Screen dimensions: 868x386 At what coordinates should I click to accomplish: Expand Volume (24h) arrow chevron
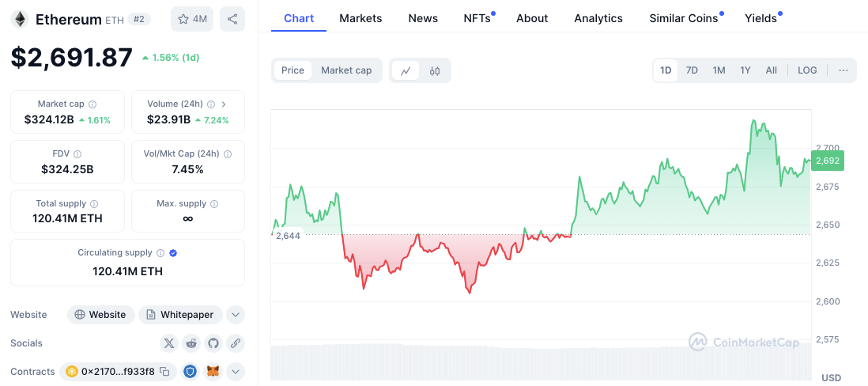coord(224,104)
